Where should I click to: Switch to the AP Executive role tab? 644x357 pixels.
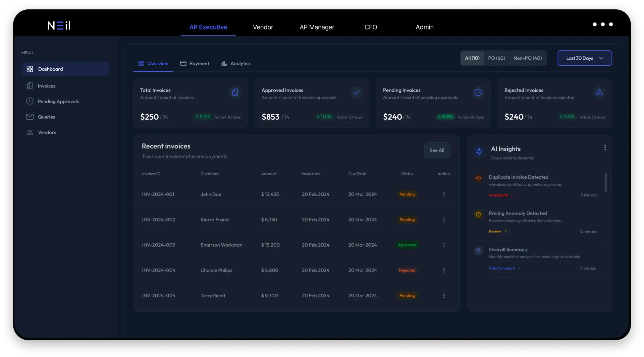(x=208, y=27)
